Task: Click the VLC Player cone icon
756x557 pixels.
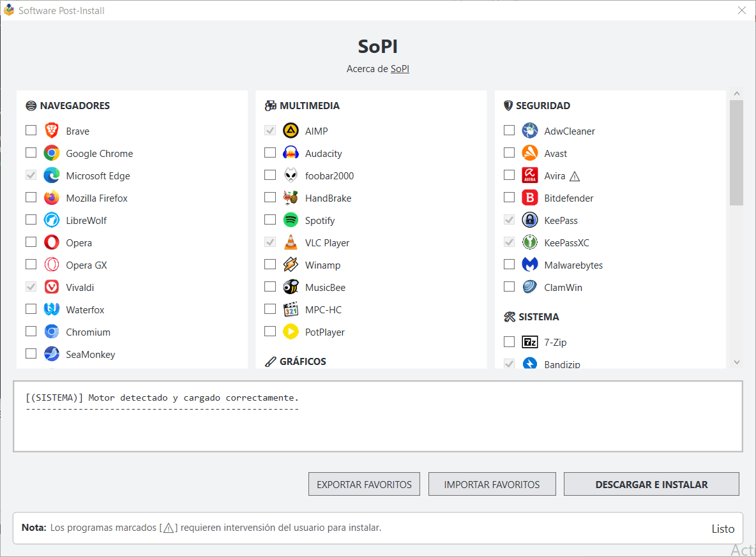Action: point(291,242)
